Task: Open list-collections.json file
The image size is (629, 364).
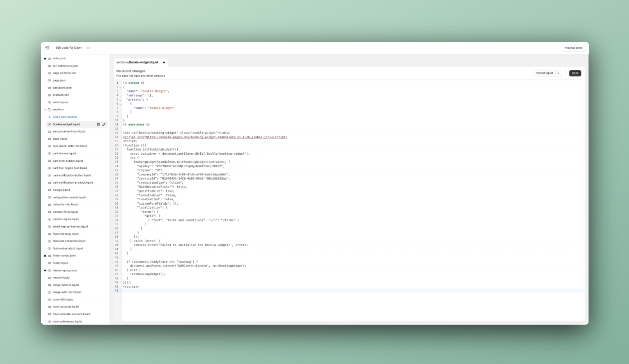Action: click(65, 66)
